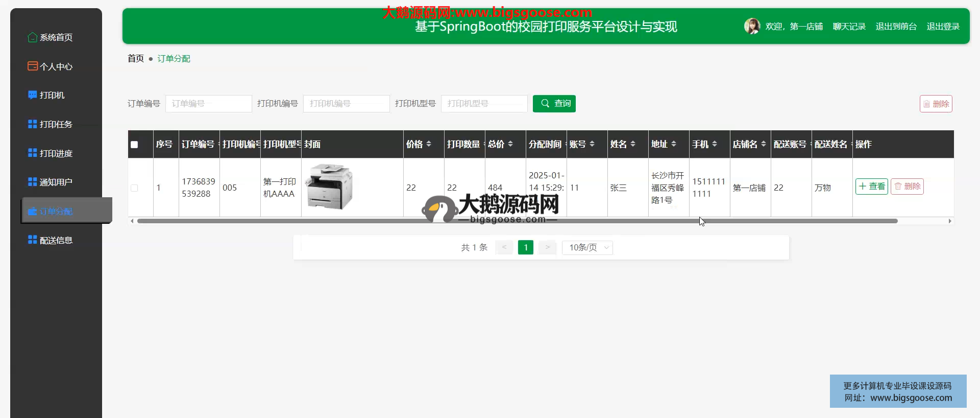Sort table by 姓名 column arrows
Viewport: 980px width, 418px height.
[633, 144]
